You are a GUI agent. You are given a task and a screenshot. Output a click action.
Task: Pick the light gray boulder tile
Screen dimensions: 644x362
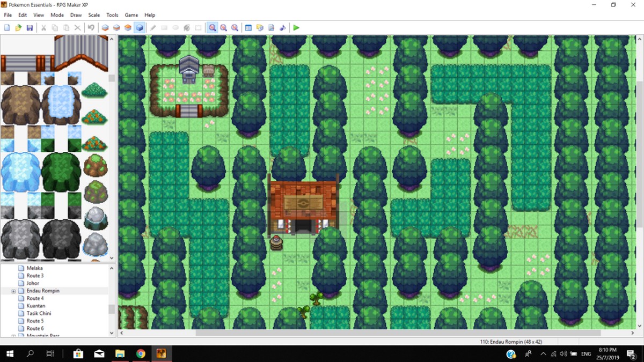pyautogui.click(x=20, y=240)
